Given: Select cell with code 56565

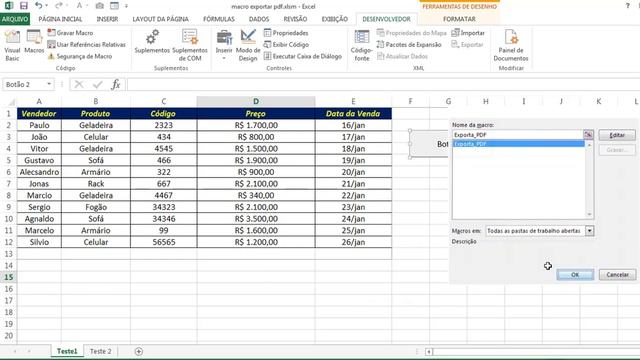Looking at the screenshot, I should [x=164, y=242].
